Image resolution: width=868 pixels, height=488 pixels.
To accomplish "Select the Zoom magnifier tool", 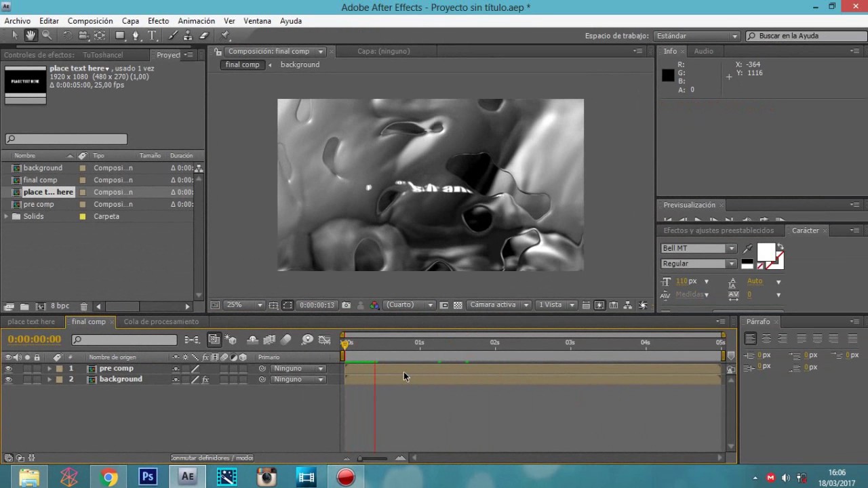I will [x=47, y=35].
